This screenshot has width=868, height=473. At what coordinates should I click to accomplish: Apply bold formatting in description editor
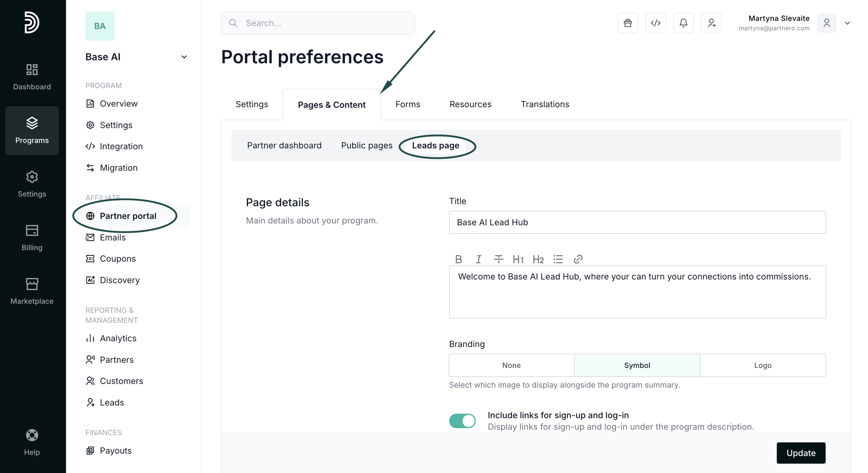point(458,259)
